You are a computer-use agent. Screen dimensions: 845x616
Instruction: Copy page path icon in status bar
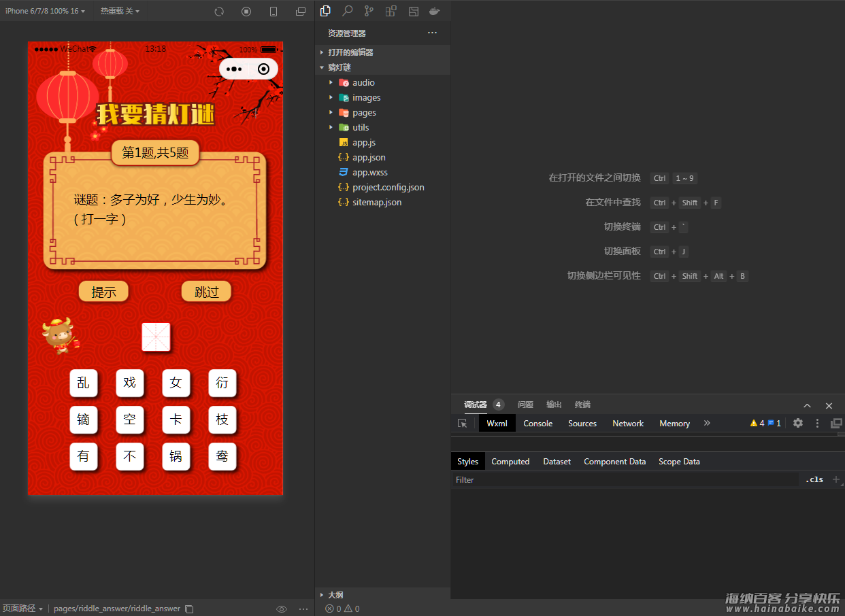point(190,609)
